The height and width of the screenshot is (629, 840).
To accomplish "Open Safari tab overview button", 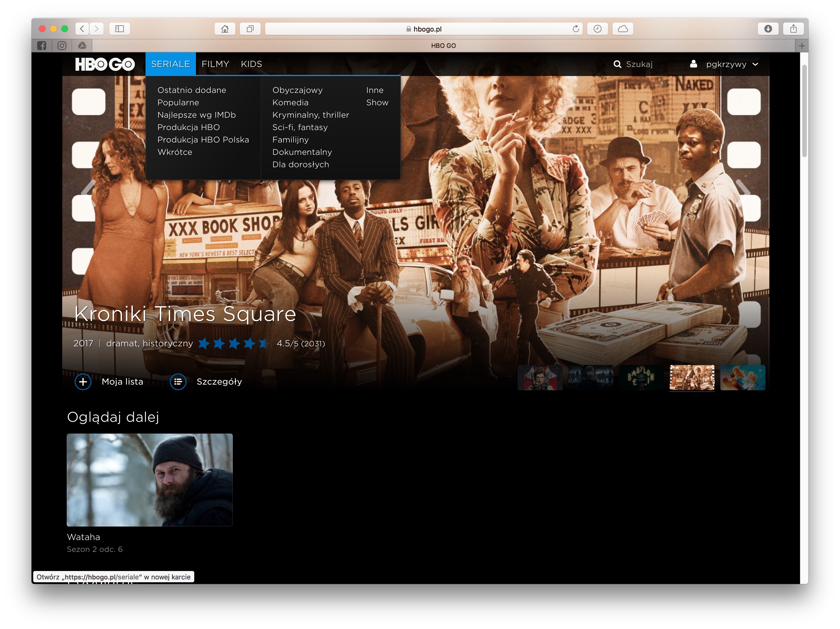I will point(250,29).
